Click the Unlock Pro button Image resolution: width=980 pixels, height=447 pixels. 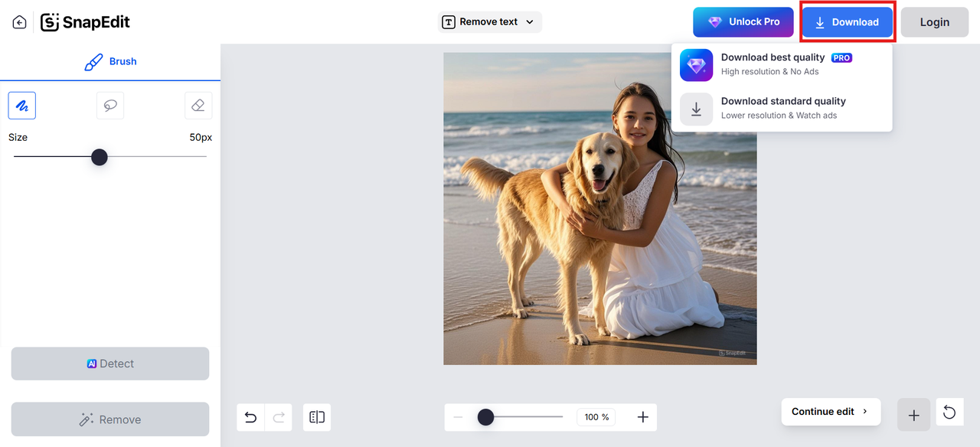click(x=743, y=22)
